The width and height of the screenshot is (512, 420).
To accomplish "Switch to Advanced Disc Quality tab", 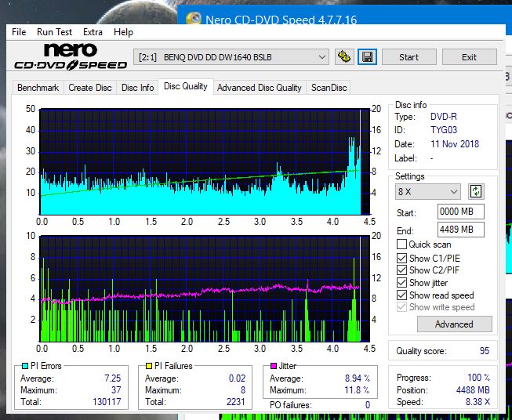I will [260, 88].
